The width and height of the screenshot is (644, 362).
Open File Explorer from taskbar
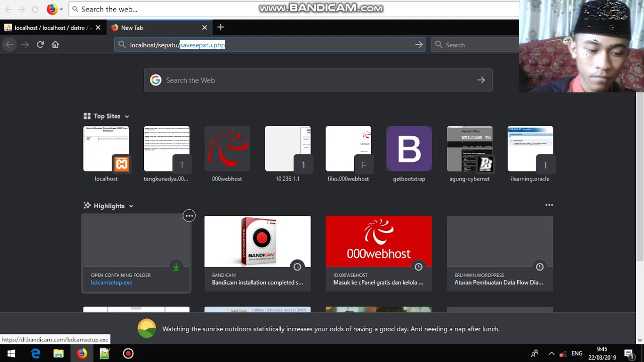tap(58, 353)
